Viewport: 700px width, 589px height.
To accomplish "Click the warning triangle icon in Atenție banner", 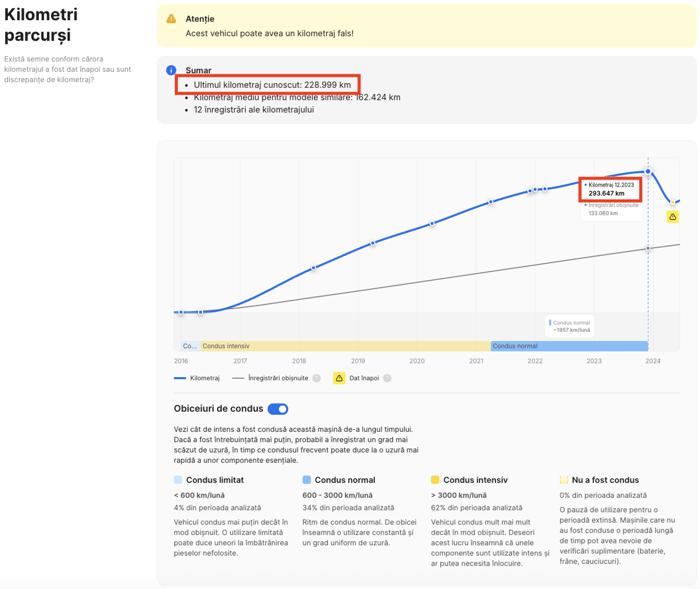I will click(171, 19).
